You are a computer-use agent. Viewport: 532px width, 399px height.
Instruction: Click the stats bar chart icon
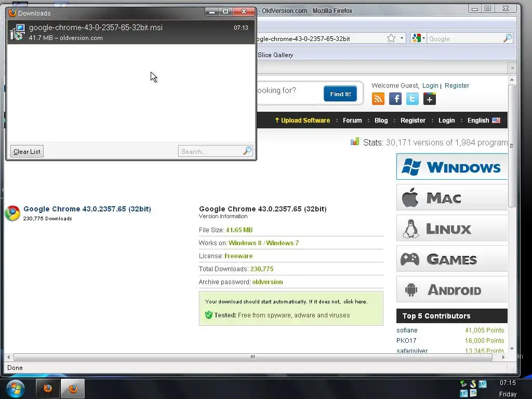(x=355, y=141)
